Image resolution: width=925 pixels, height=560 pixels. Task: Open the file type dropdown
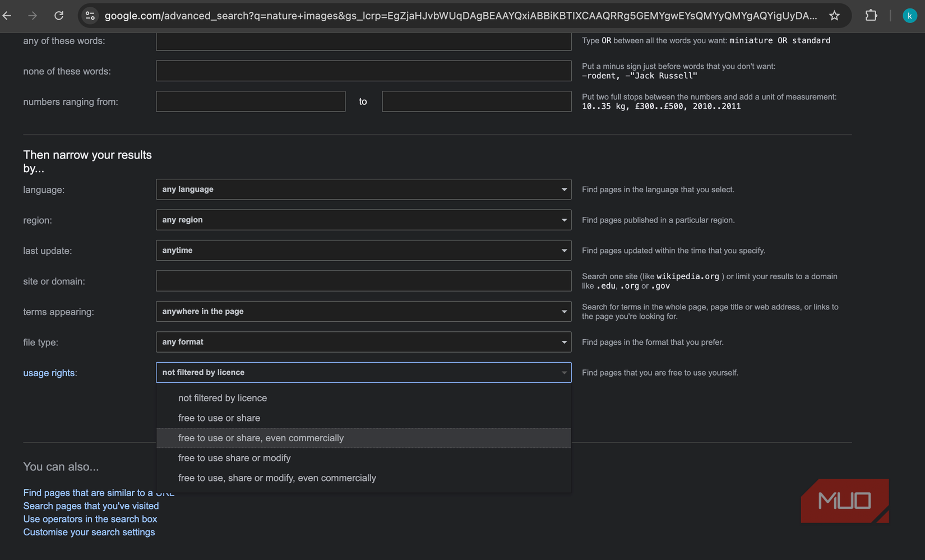(363, 342)
